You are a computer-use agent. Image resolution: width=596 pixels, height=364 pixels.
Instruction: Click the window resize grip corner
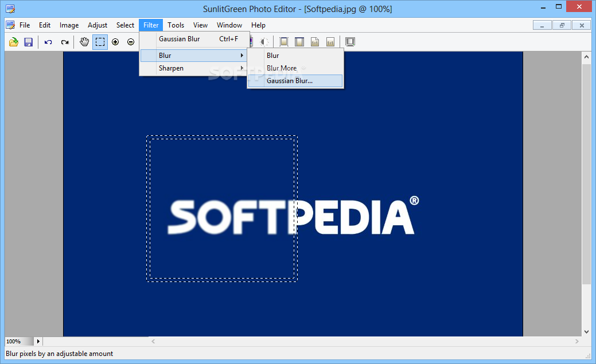pos(589,355)
